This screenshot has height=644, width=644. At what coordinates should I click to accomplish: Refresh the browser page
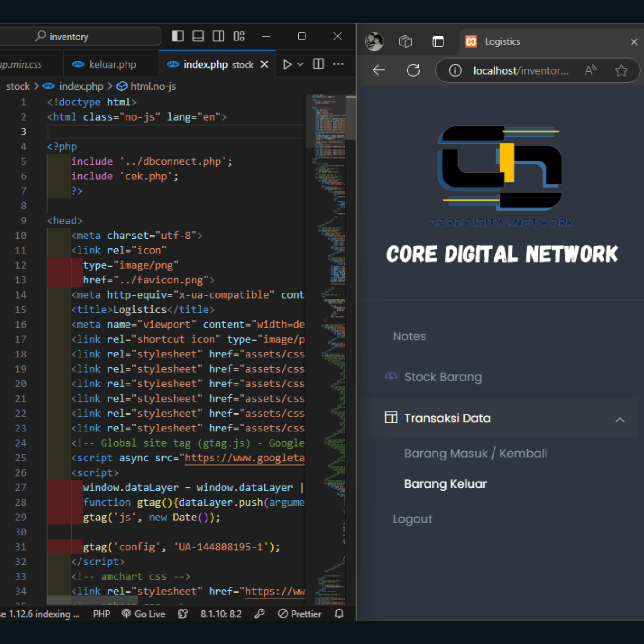coord(413,70)
